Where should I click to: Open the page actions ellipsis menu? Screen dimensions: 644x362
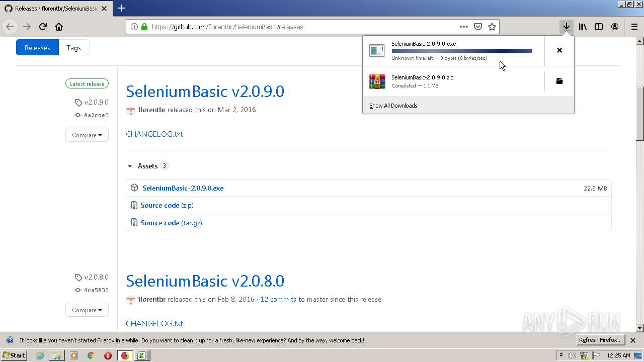[464, 27]
